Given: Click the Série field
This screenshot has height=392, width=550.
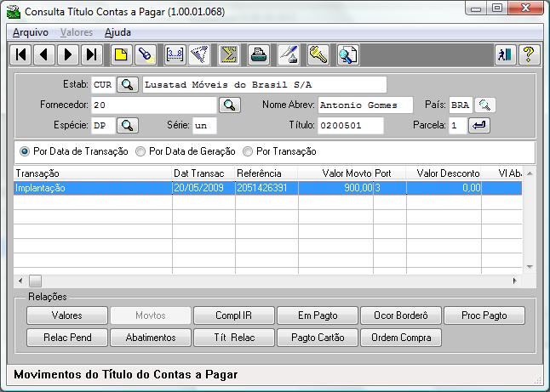Looking at the screenshot, I should (x=204, y=125).
